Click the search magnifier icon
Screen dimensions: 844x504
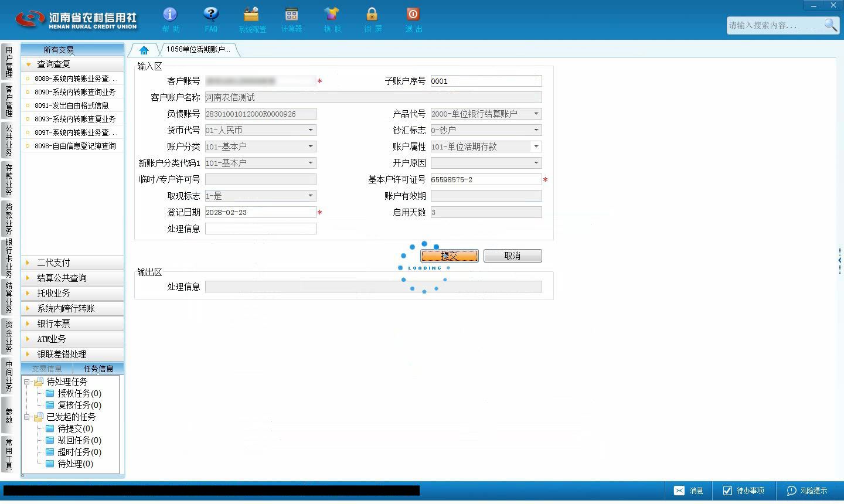pos(831,25)
